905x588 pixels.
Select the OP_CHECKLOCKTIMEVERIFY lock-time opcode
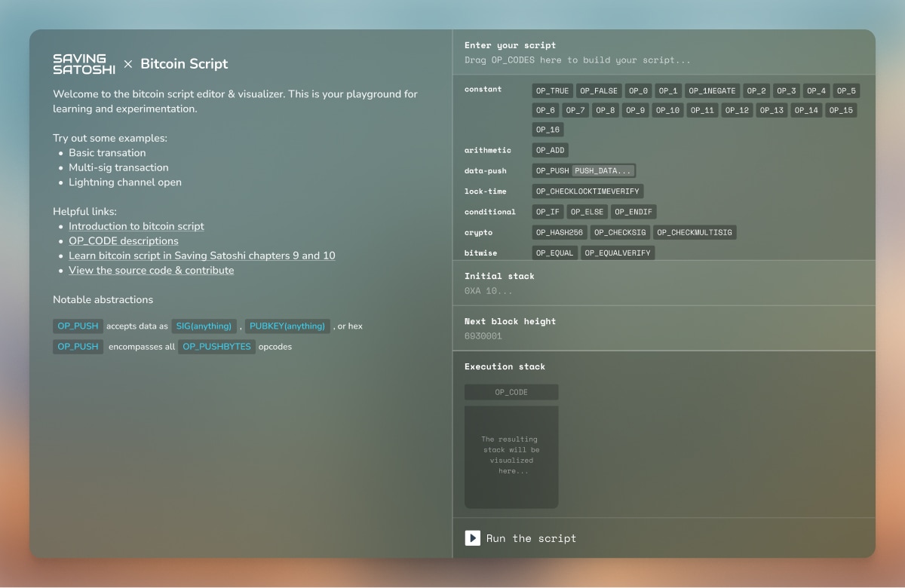tap(587, 191)
